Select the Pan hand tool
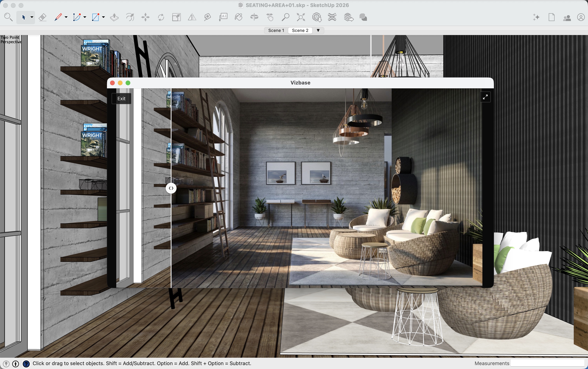Screen dimensions: 588x369 270,17
